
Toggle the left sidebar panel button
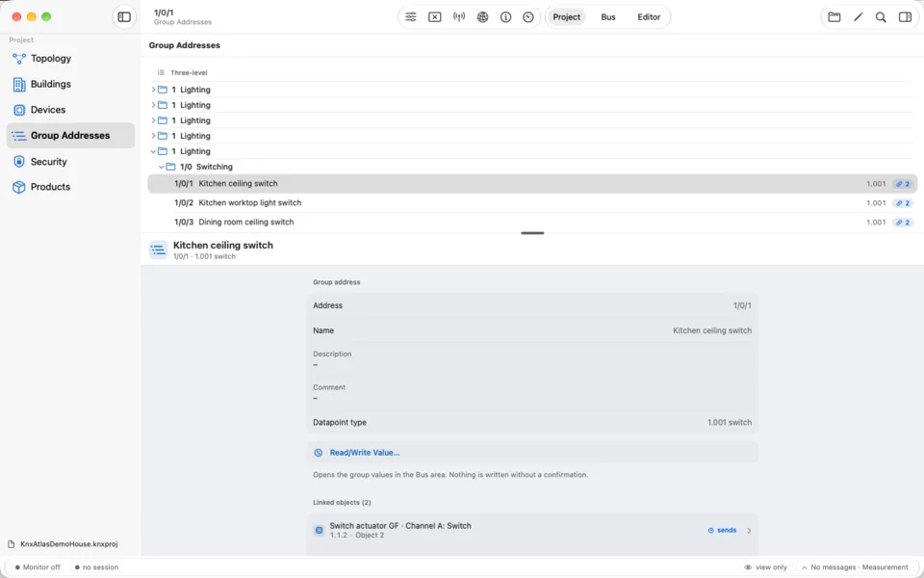point(124,17)
